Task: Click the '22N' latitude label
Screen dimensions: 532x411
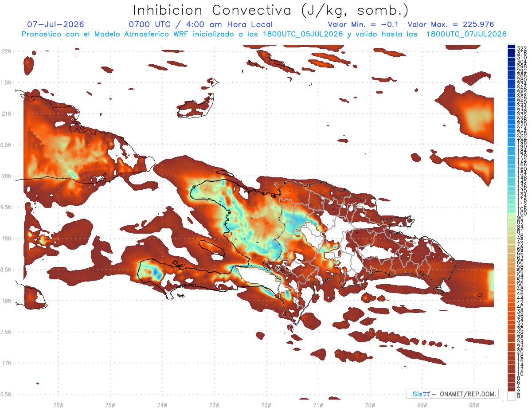Action: [x=6, y=51]
